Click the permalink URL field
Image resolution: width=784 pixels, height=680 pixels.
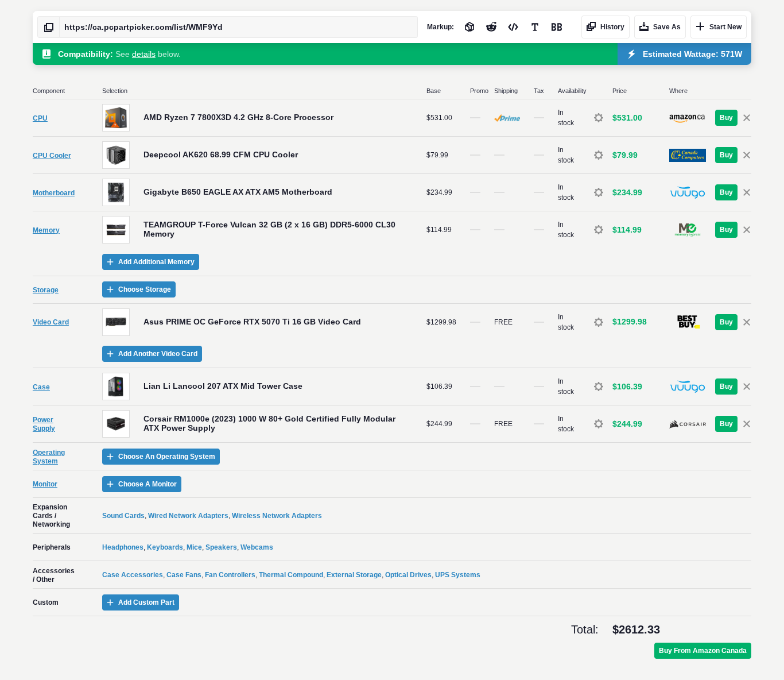pos(238,27)
